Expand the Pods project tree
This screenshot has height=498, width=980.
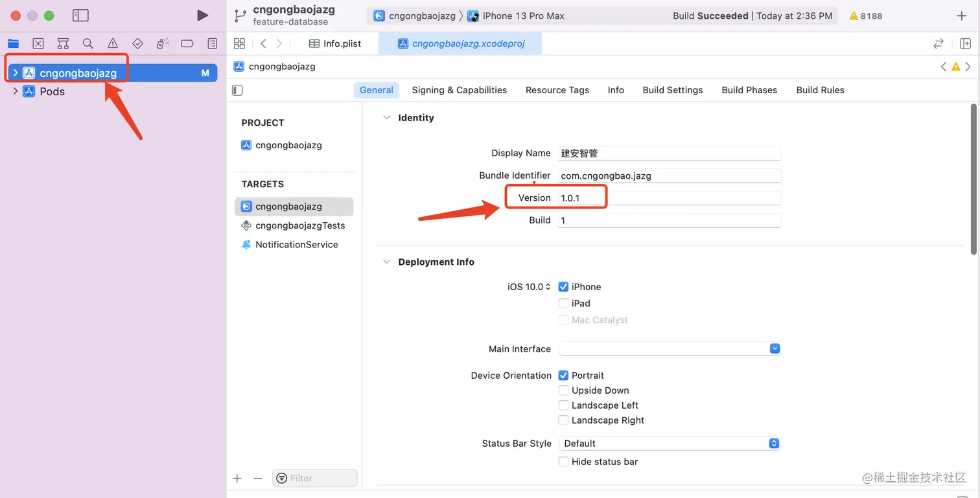click(x=16, y=91)
